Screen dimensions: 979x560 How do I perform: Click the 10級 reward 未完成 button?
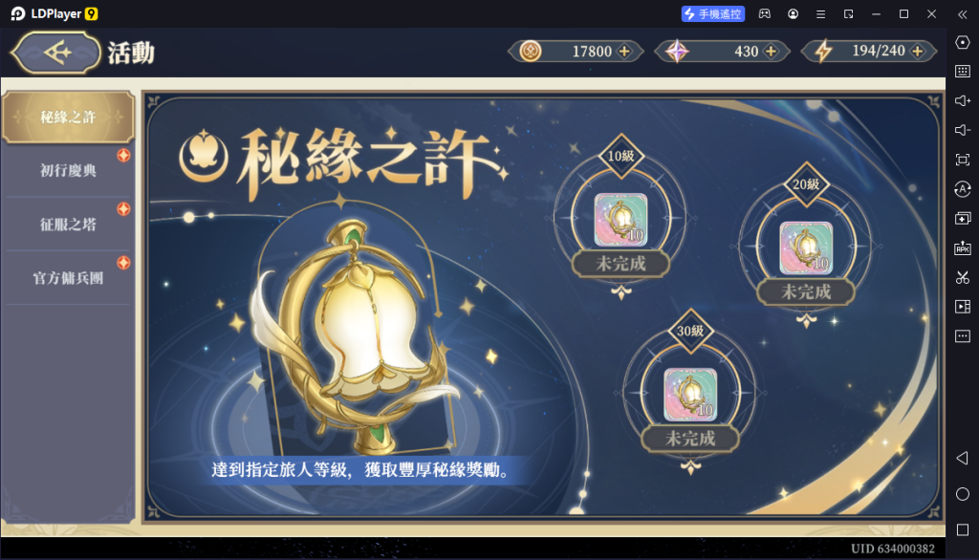[620, 264]
